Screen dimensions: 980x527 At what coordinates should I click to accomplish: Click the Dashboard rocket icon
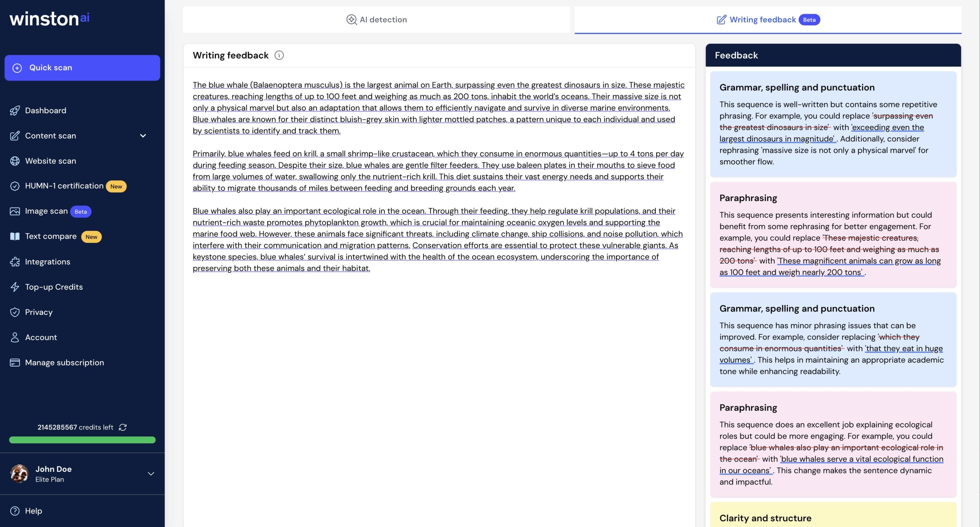tap(15, 110)
